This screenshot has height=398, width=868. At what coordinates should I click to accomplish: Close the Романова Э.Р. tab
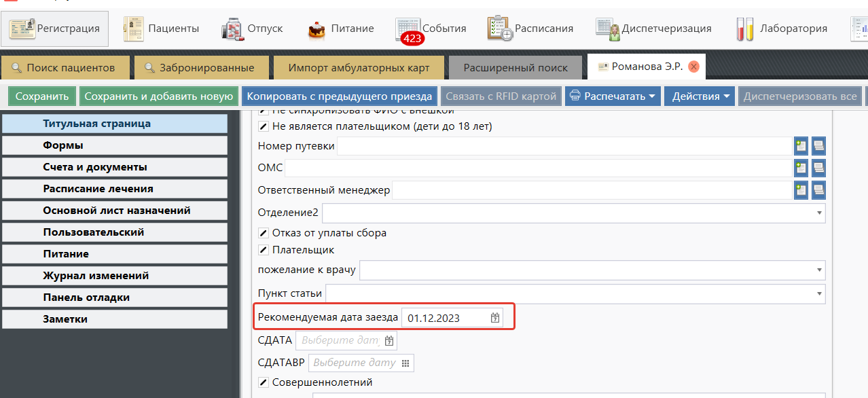click(x=693, y=67)
